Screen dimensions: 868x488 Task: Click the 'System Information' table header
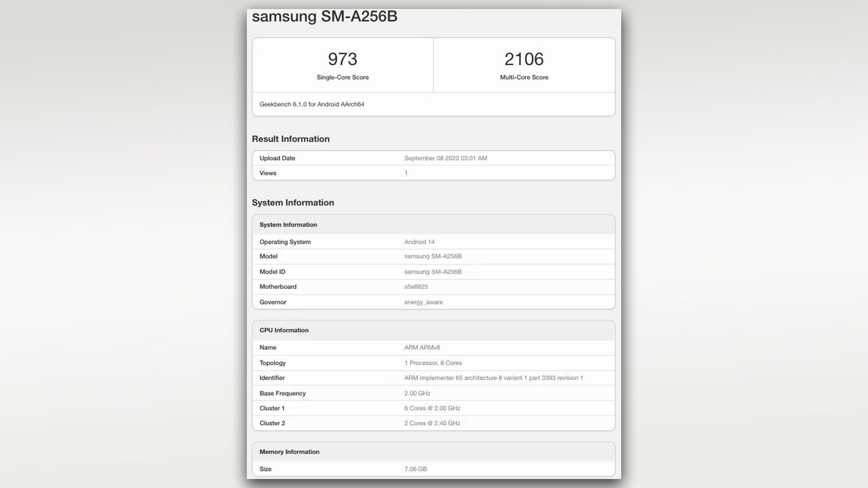(x=288, y=225)
